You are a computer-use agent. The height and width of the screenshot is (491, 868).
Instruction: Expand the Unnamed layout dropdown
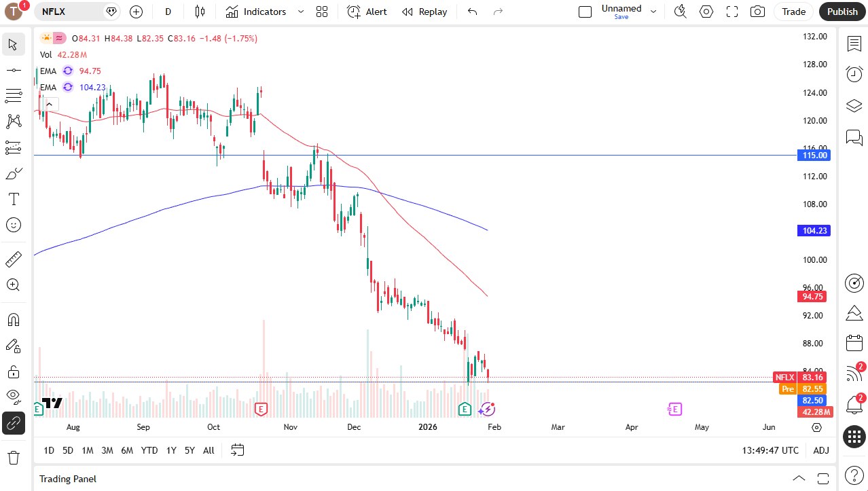pyautogui.click(x=653, y=12)
